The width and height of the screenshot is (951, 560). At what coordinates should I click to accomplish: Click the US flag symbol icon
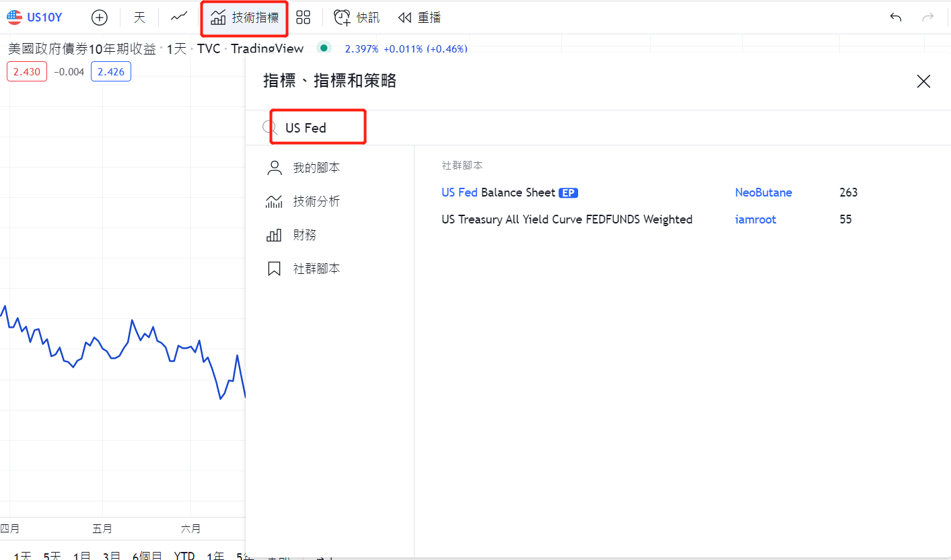(x=14, y=17)
